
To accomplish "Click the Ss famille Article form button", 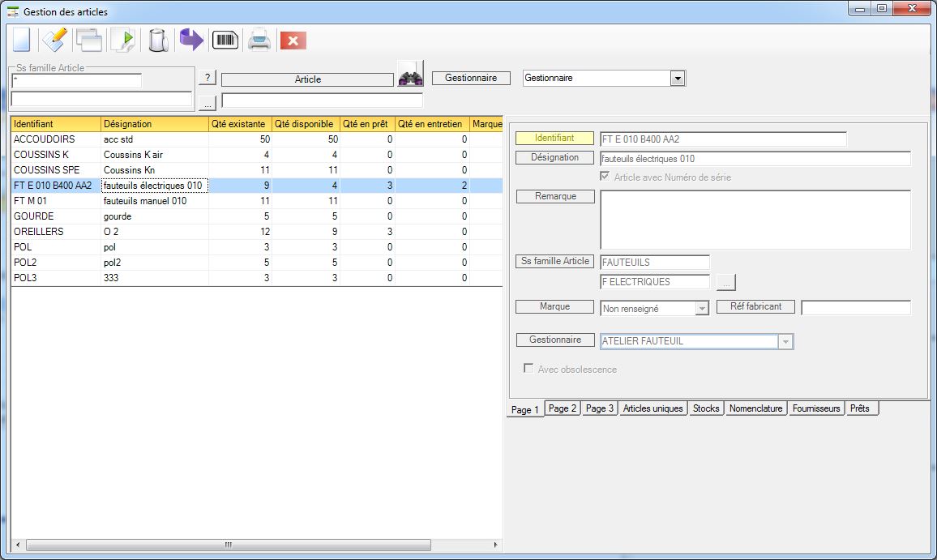I will [x=554, y=261].
